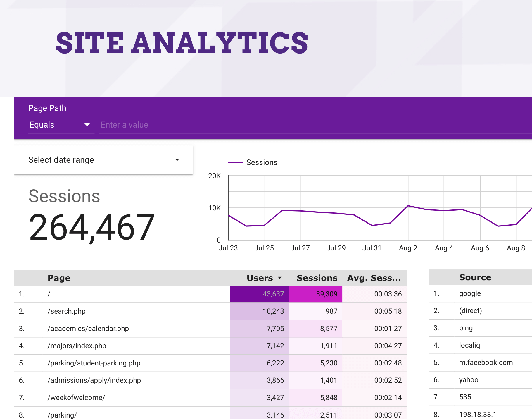Sort table by Sessions column header
532x419 pixels.
click(317, 278)
